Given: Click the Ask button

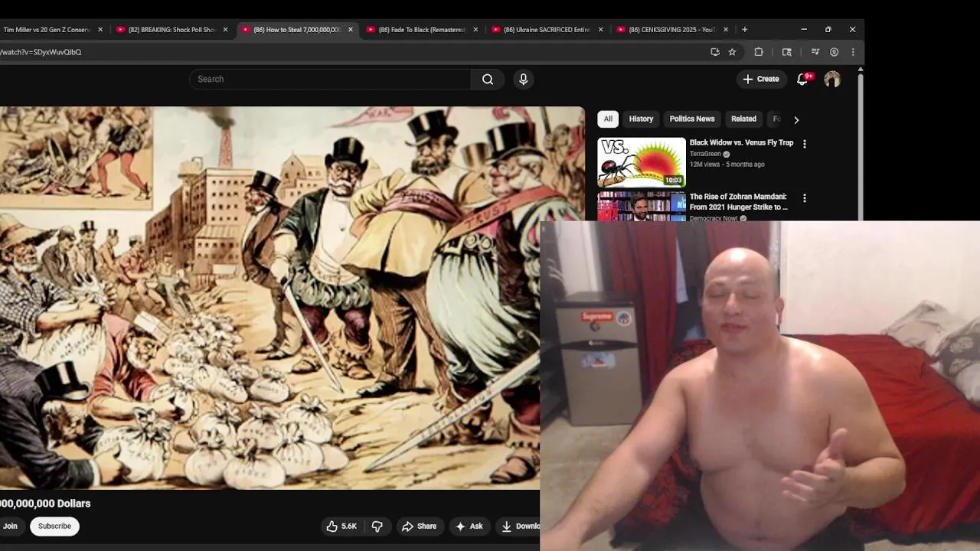Looking at the screenshot, I should coord(469,526).
